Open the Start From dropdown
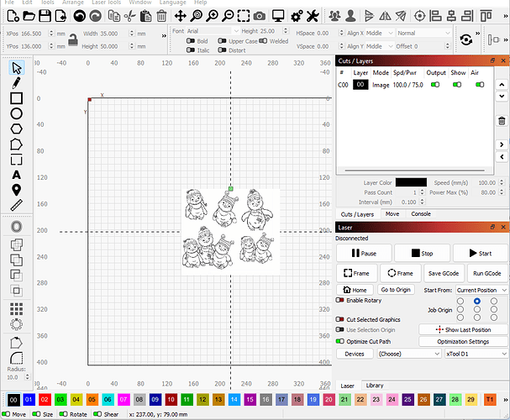This screenshot has height=420, width=510. pos(481,290)
